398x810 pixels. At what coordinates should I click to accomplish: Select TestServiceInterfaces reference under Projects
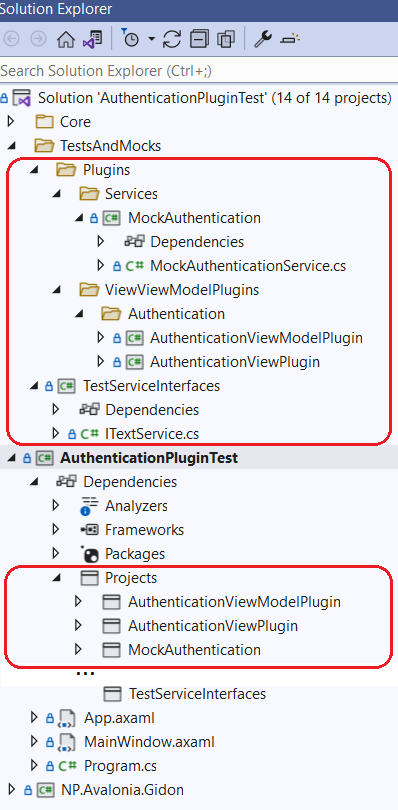click(x=197, y=693)
